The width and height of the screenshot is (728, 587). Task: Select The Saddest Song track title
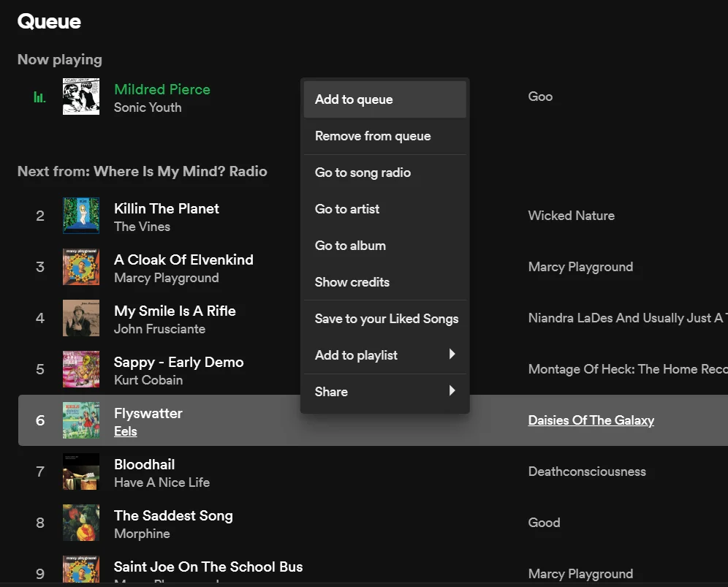174,515
